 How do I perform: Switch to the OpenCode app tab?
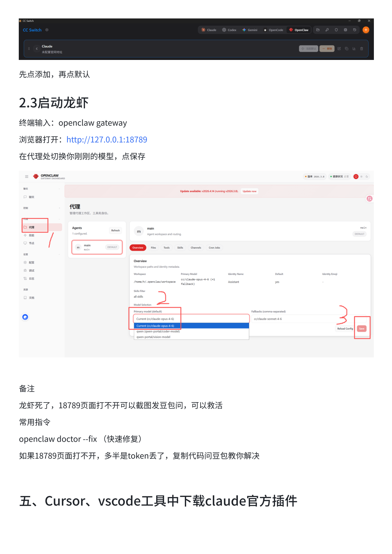click(273, 30)
